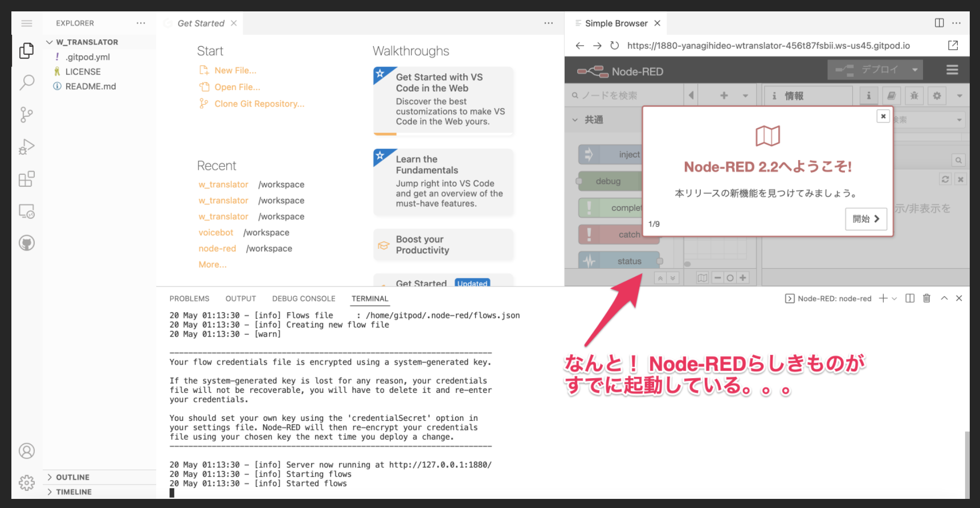
Task: Open the Extensions view icon
Action: (26, 179)
